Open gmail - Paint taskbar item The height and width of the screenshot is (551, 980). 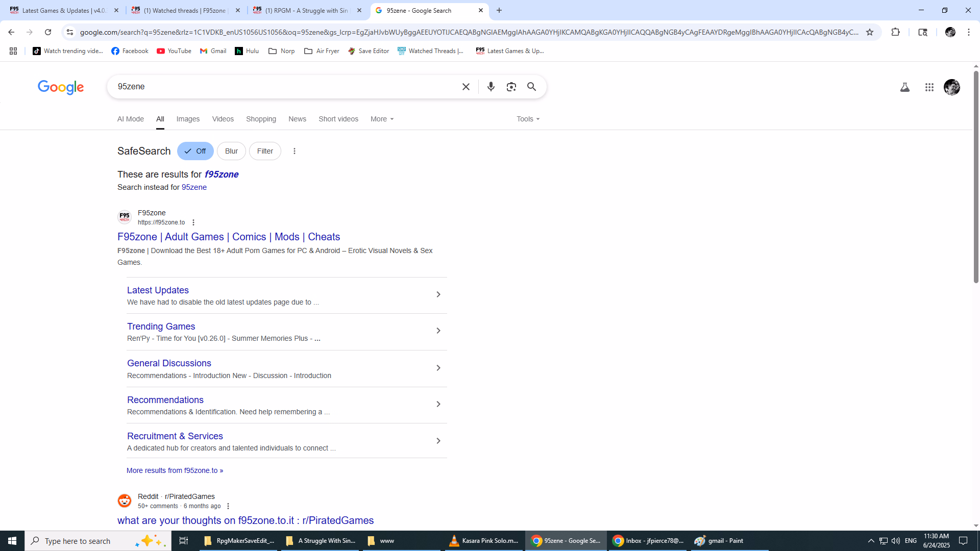[729, 541]
